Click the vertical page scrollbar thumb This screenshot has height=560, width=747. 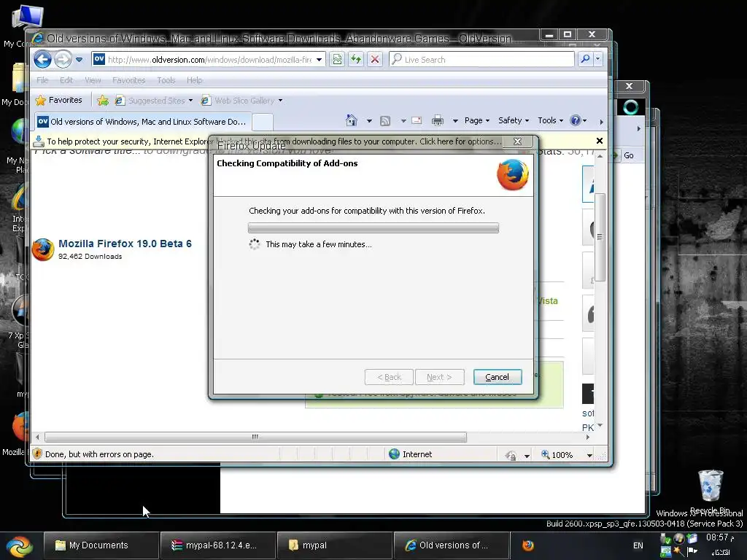[600, 237]
